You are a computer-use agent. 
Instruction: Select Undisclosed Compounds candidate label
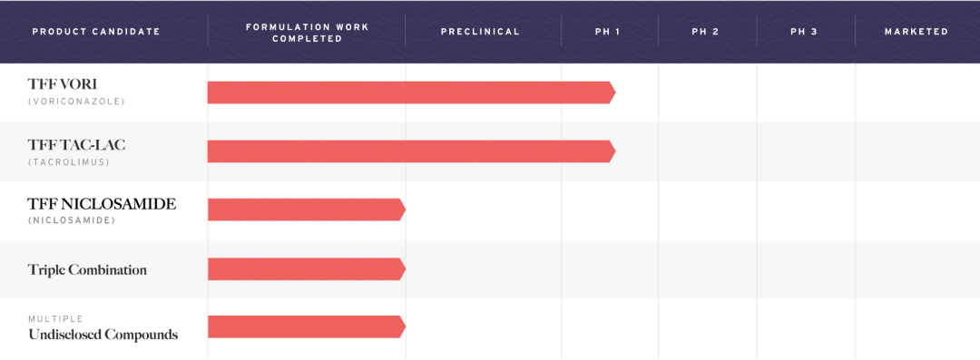103,335
